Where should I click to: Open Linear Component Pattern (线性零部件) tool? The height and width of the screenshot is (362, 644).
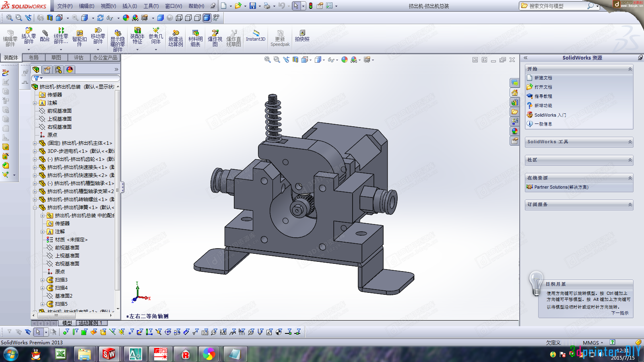(x=61, y=36)
